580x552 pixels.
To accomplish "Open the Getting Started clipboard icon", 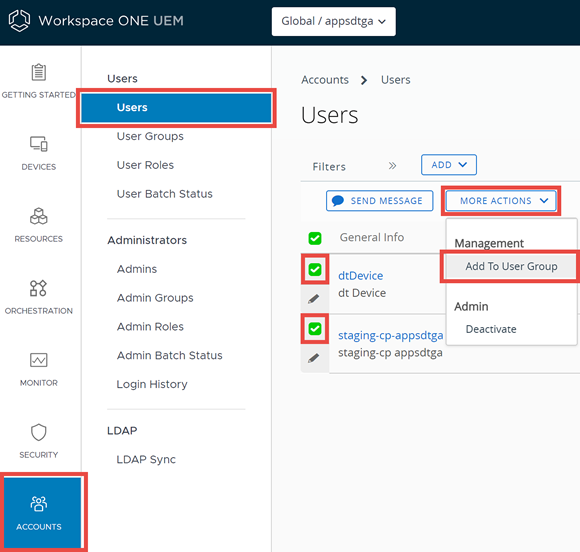I will [x=38, y=72].
